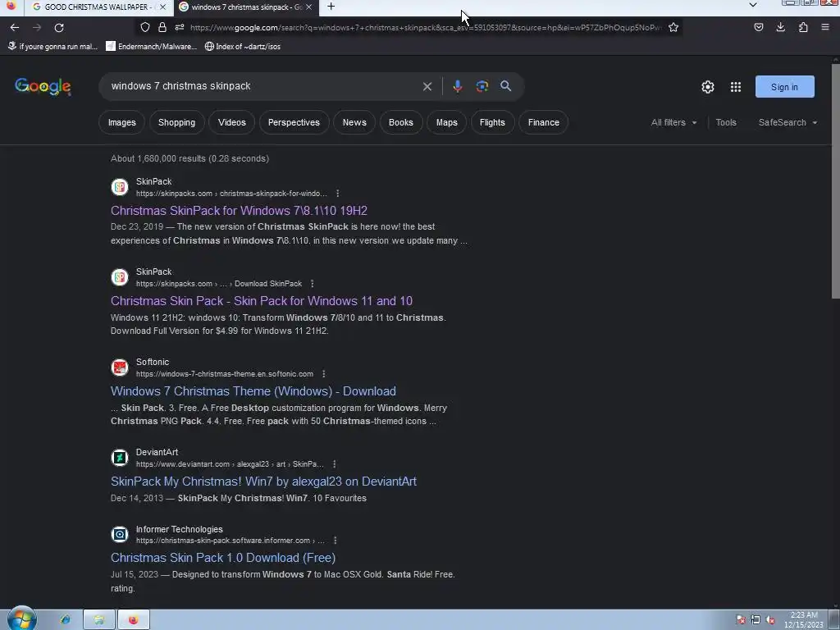
Task: Expand the All filters dropdown
Action: (x=674, y=122)
